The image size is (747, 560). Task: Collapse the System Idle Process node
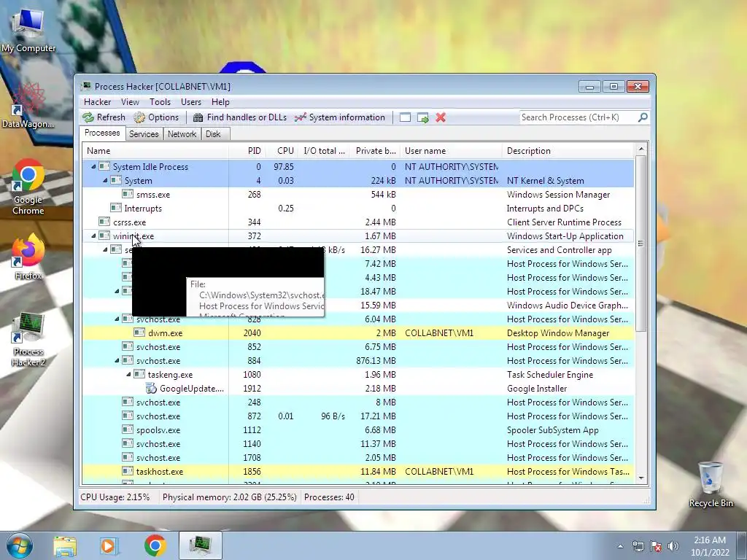(94, 167)
